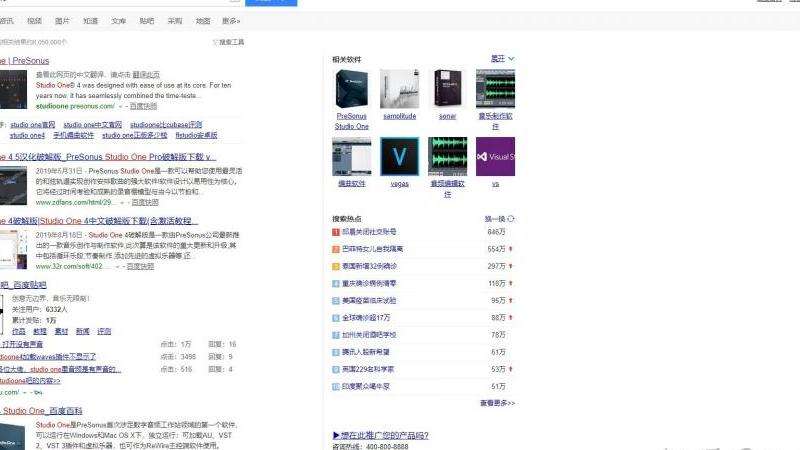Open the sonar software box thumbnail
The image size is (800, 450).
click(447, 89)
